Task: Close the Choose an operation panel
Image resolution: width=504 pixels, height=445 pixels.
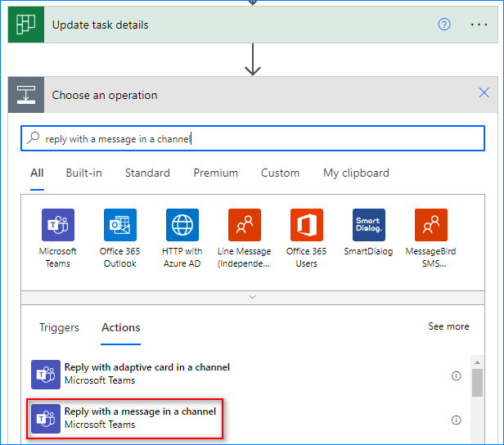Action: pyautogui.click(x=484, y=94)
